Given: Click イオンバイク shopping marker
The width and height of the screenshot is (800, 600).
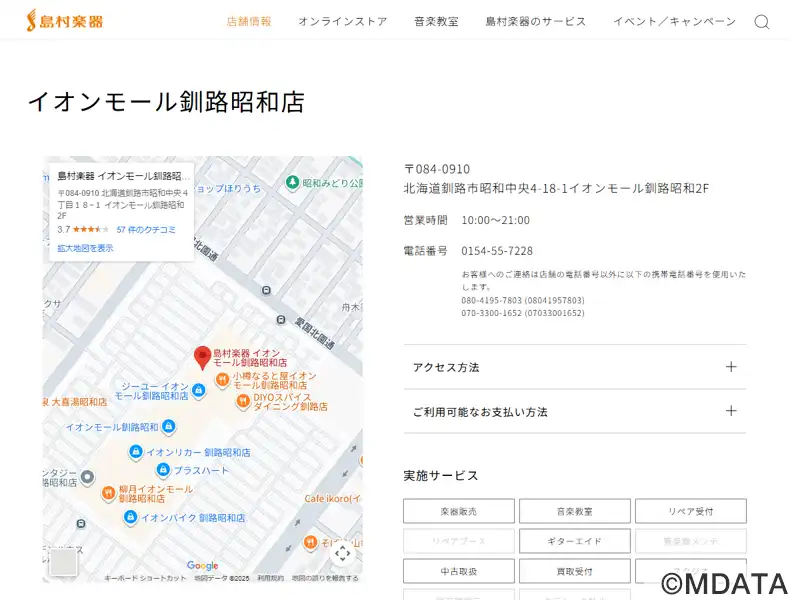Looking at the screenshot, I should pos(131,517).
